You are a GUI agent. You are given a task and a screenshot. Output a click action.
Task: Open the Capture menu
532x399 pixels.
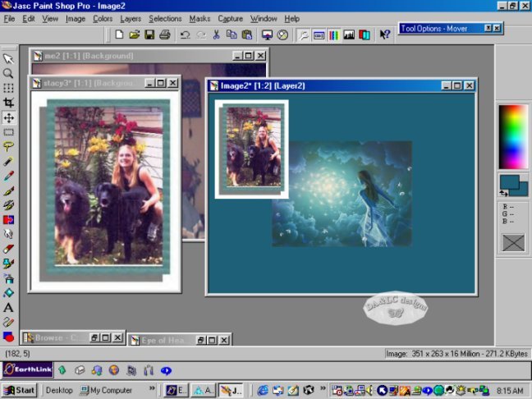(x=231, y=19)
